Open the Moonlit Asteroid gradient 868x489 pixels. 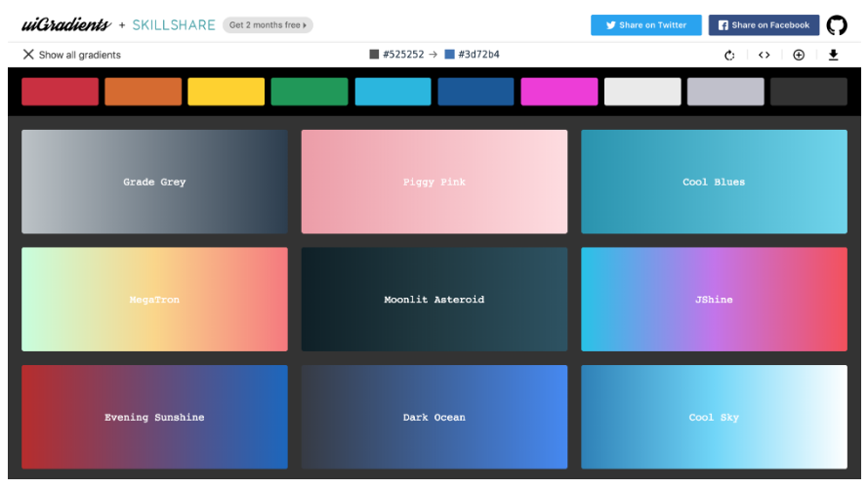click(434, 300)
